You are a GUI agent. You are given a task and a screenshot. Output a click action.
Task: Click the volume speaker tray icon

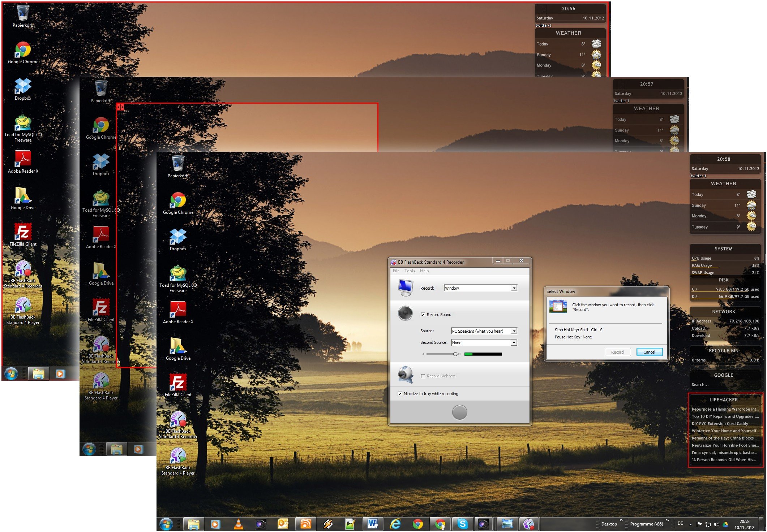click(717, 524)
